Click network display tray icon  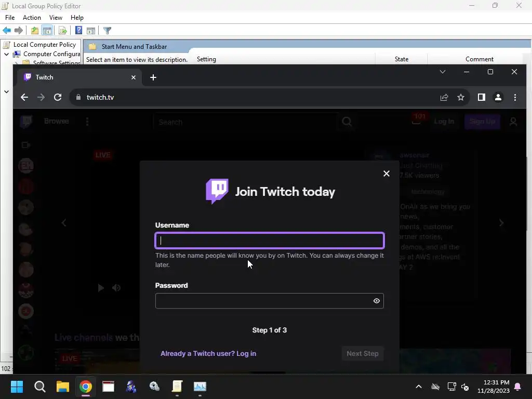(x=451, y=387)
